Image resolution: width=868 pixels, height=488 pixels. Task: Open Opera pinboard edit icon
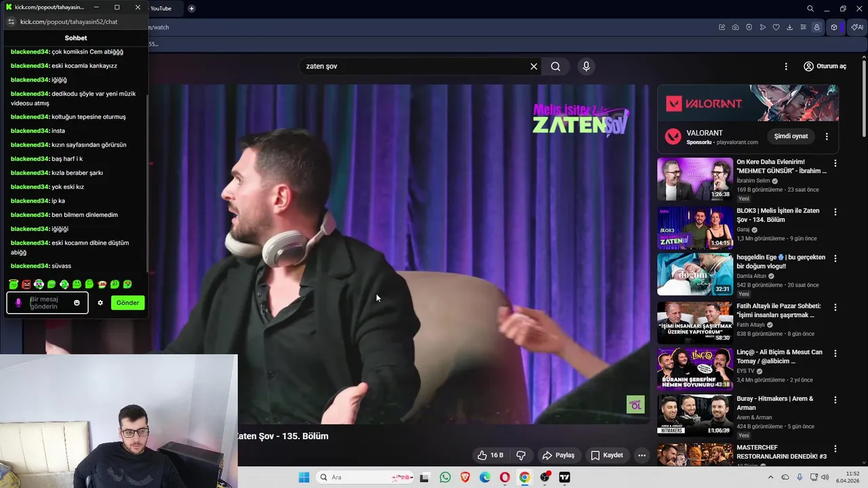(x=722, y=27)
